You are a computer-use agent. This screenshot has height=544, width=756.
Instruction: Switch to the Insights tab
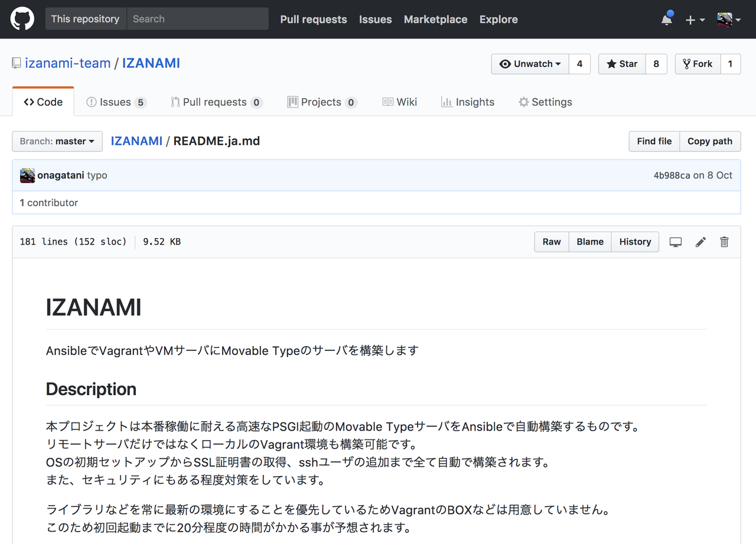click(x=468, y=102)
